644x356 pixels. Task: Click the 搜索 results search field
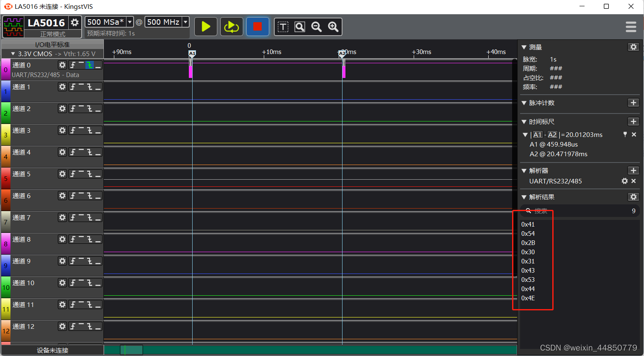coord(580,211)
